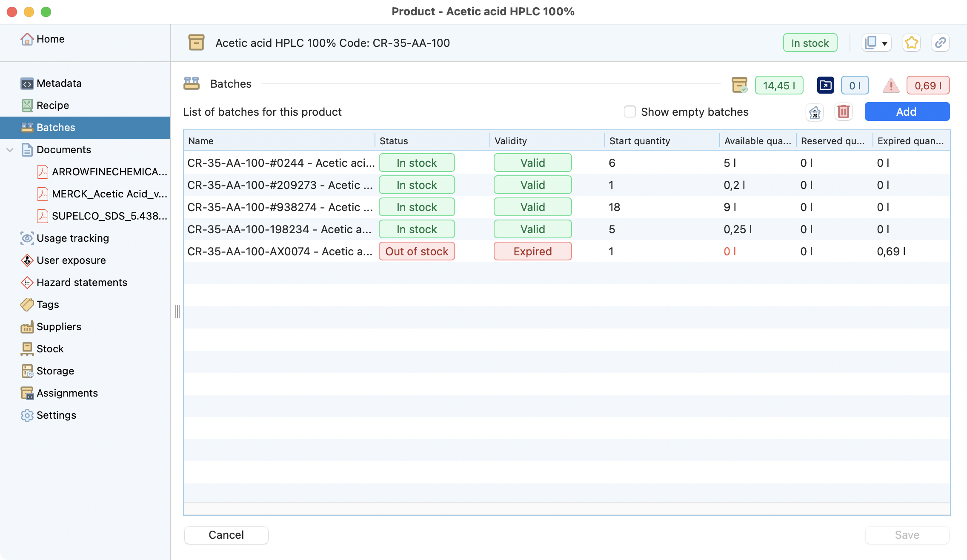Click the red trash delete icon
The height and width of the screenshot is (560, 967).
843,112
